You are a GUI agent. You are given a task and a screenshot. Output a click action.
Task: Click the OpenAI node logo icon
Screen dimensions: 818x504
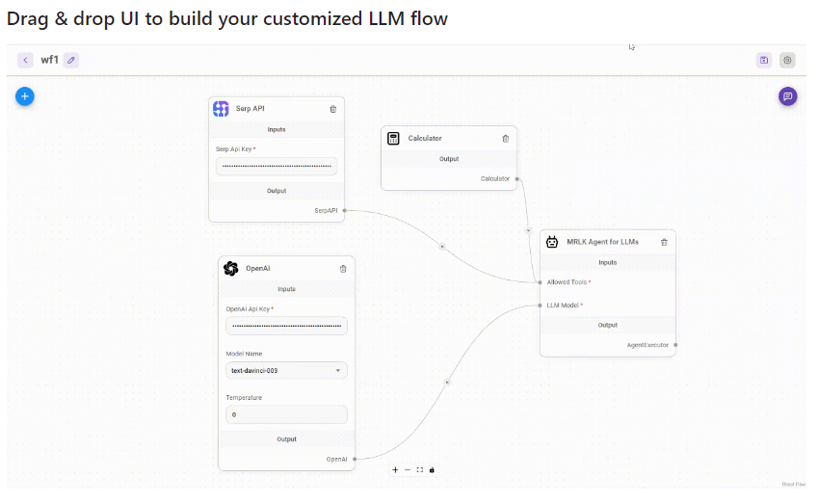230,268
